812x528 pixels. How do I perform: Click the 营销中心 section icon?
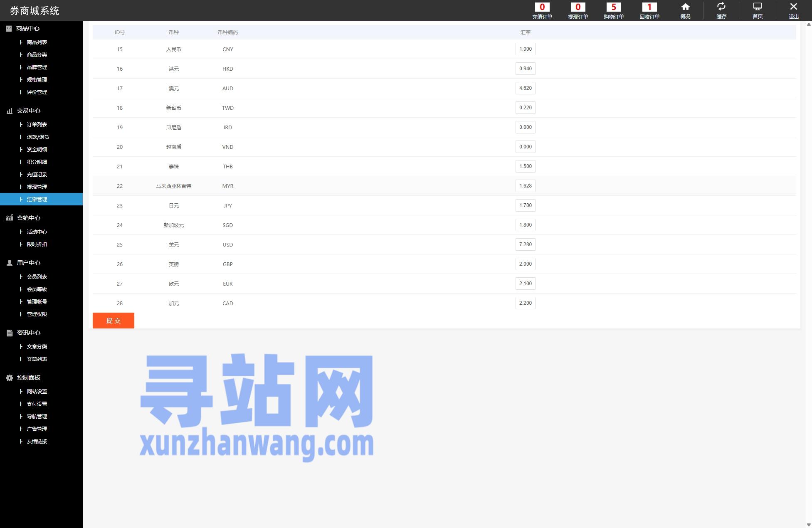click(x=10, y=218)
